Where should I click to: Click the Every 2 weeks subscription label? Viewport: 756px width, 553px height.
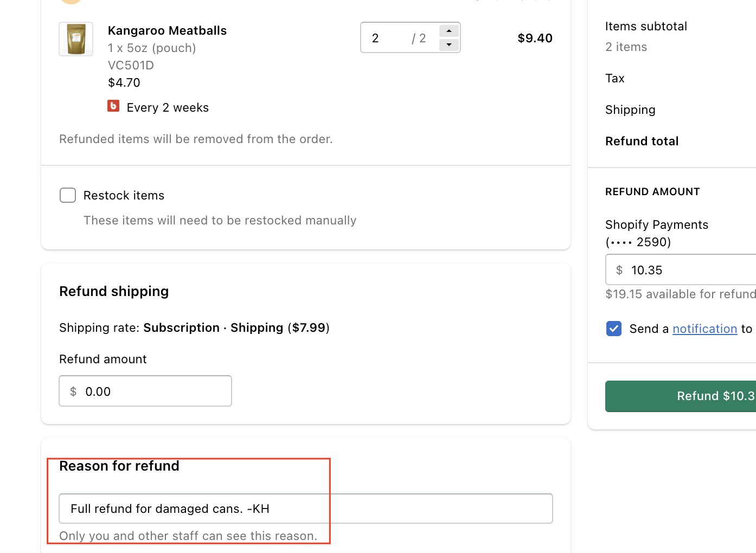pyautogui.click(x=168, y=107)
